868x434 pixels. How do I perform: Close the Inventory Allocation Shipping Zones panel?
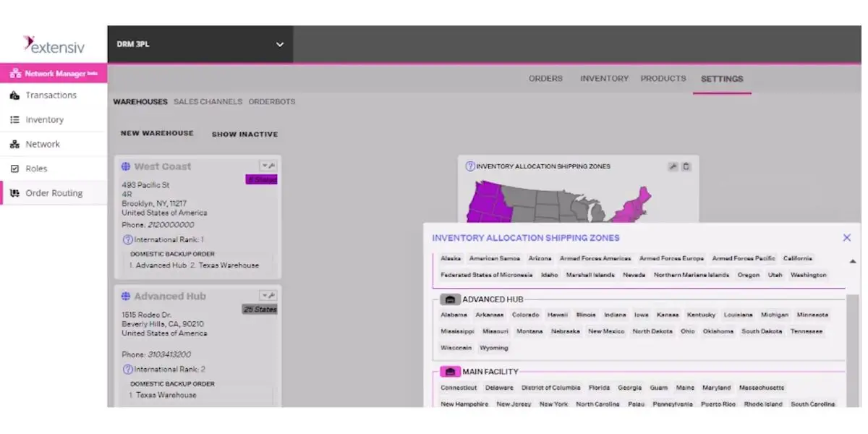pos(847,237)
